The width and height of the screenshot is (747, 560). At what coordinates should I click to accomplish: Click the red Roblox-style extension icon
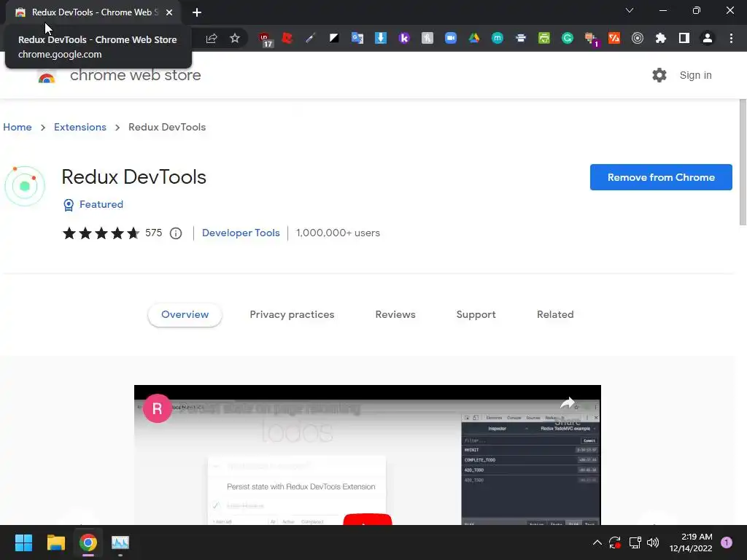click(287, 38)
